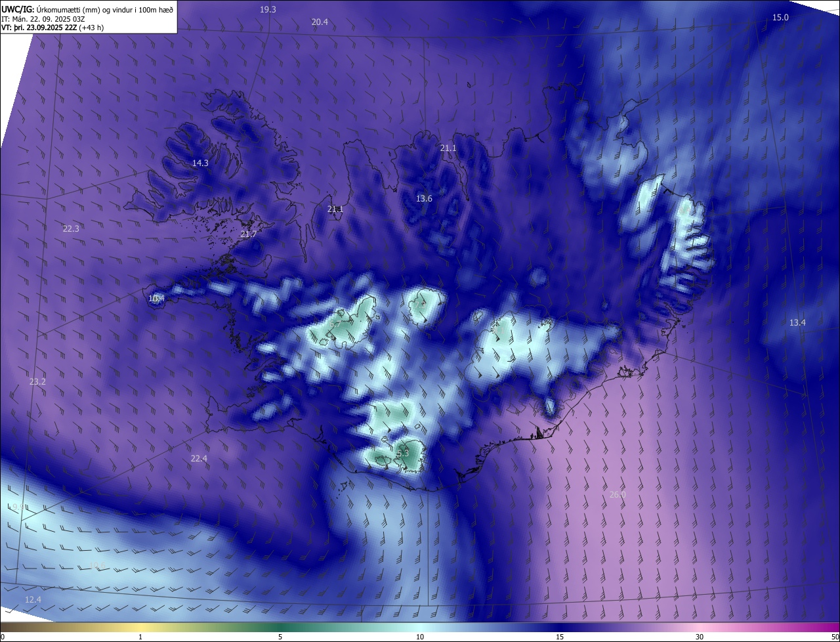
Task: Click the 12.4 value in the corner
Action: pyautogui.click(x=33, y=599)
